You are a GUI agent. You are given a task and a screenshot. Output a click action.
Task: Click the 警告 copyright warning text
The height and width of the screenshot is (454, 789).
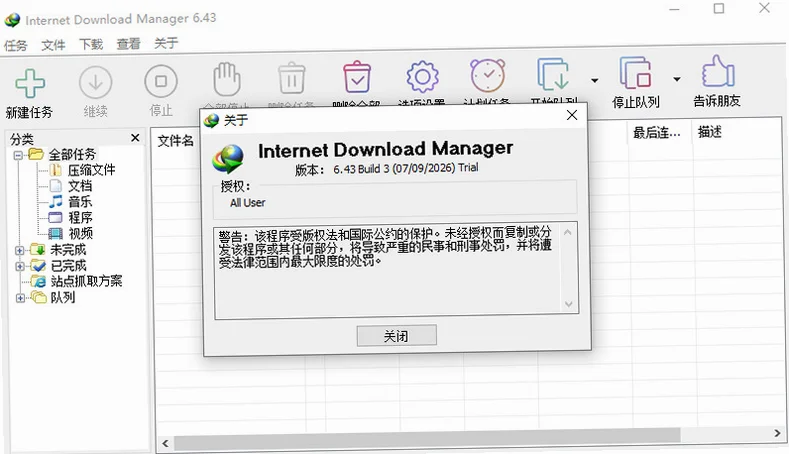[385, 247]
